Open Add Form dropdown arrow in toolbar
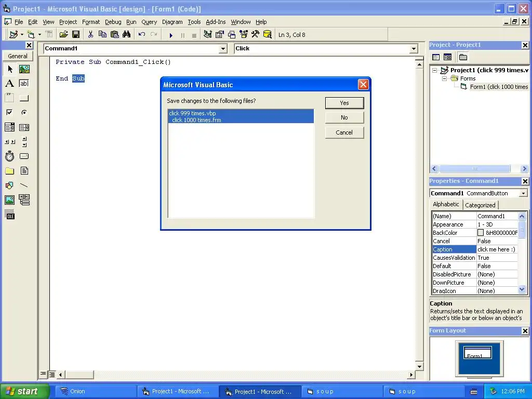The width and height of the screenshot is (532, 399). tap(39, 35)
